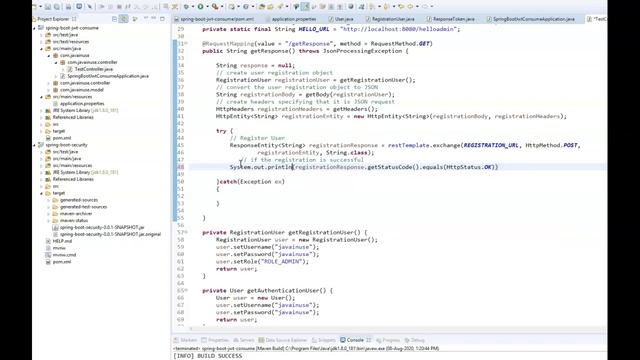Minimize the Project Explorer panel
The width and height of the screenshot is (640, 360).
(x=153, y=18)
